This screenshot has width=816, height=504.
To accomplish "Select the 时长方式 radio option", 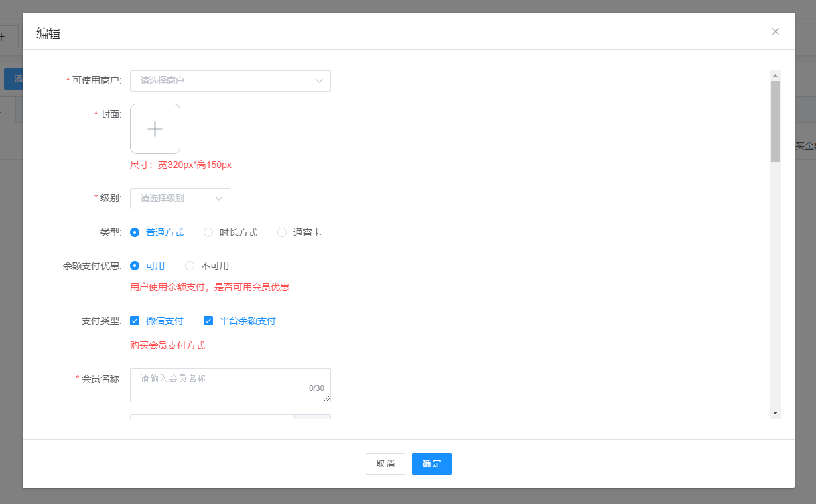I will 208,232.
